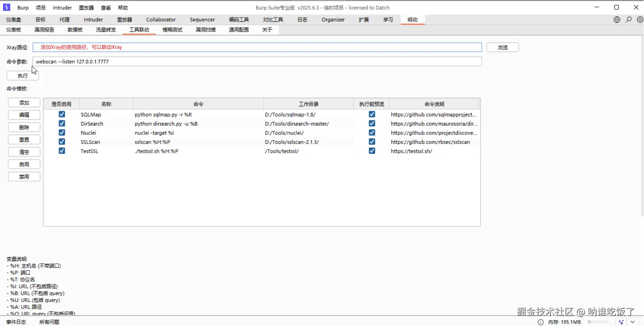Image resolution: width=644 pixels, height=326 pixels.
Task: Open the 漏洞扫描 sub-tab
Action: click(x=206, y=30)
